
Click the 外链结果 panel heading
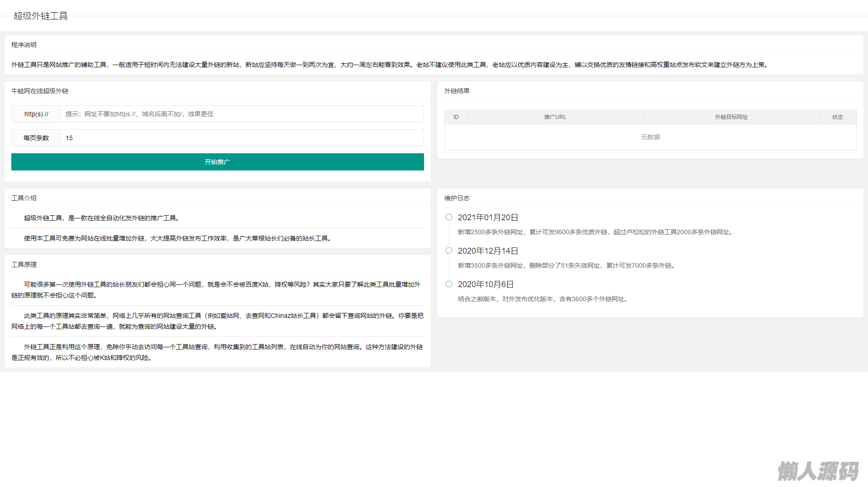click(x=457, y=91)
